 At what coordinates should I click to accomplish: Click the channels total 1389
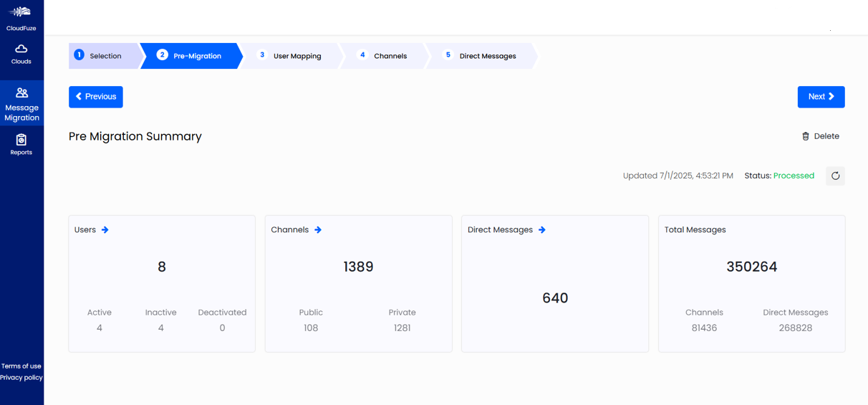358,267
